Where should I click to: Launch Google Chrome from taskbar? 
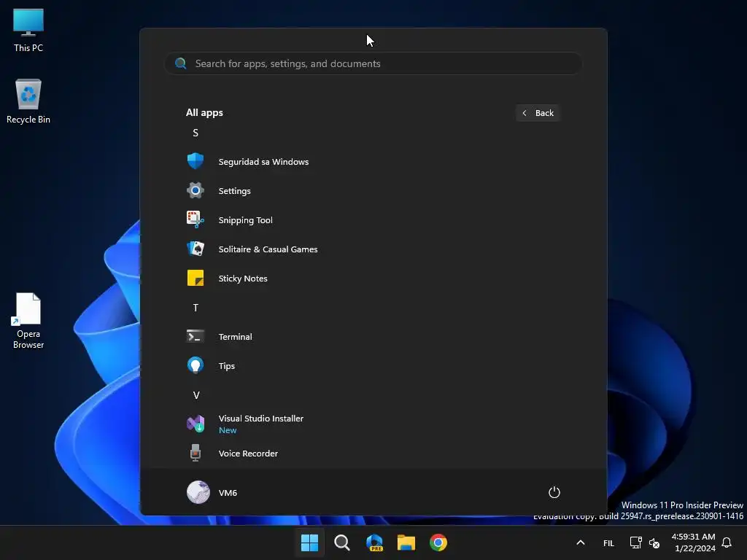click(x=438, y=542)
